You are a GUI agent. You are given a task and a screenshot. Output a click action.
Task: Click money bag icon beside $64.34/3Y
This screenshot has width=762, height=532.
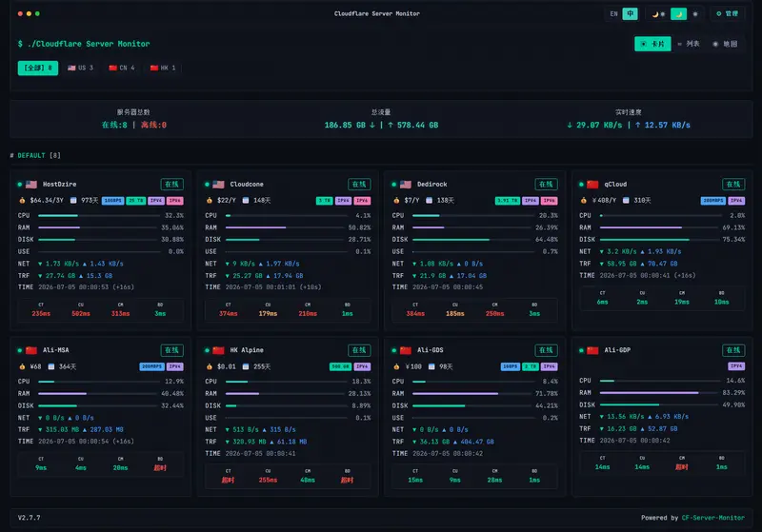[22, 201]
